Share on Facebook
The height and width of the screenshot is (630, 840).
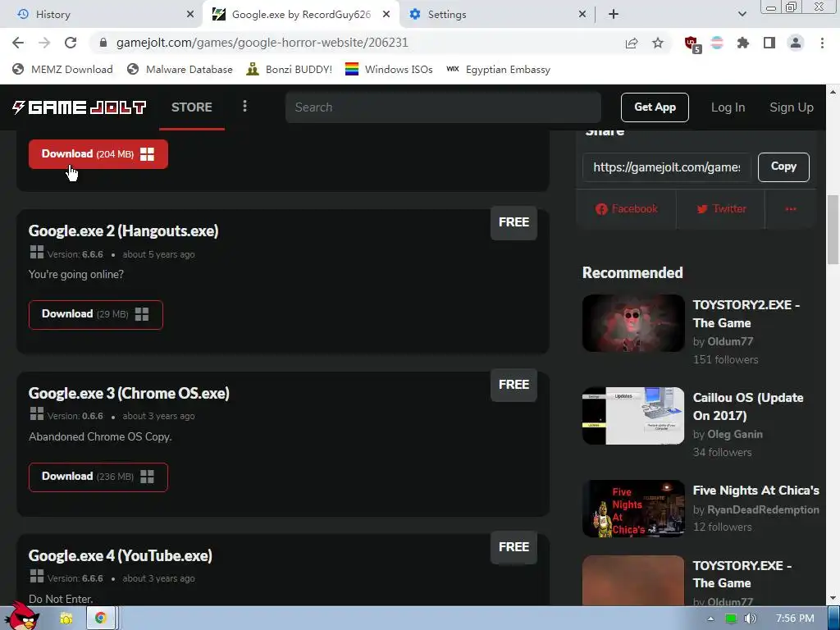pyautogui.click(x=626, y=209)
